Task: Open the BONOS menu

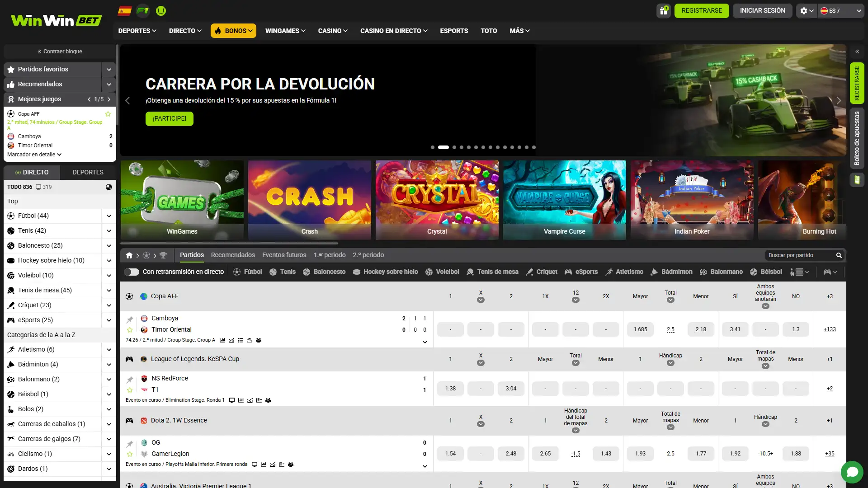Action: 233,31
